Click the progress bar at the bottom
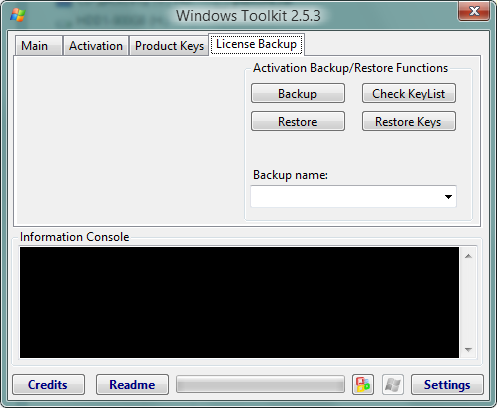The width and height of the screenshot is (497, 408). click(x=260, y=384)
